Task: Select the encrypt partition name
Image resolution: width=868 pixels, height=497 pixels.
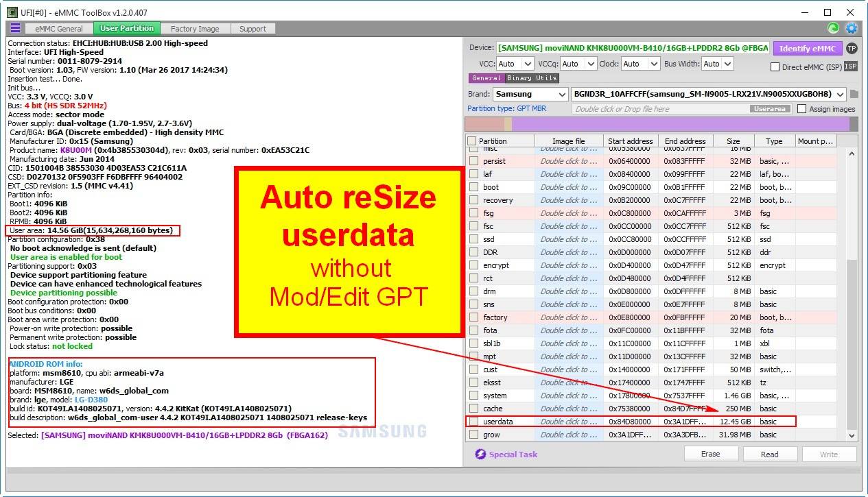Action: (496, 265)
